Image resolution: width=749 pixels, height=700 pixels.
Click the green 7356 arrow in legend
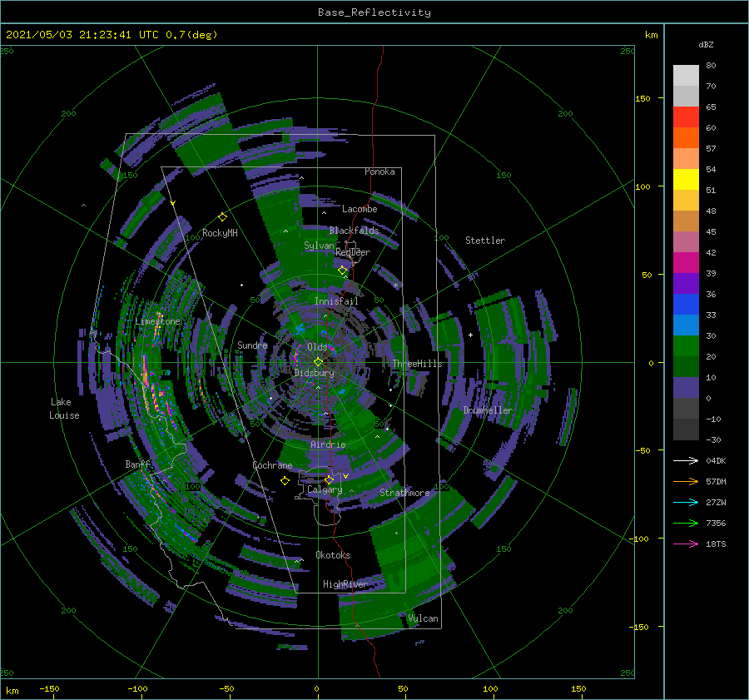(686, 524)
